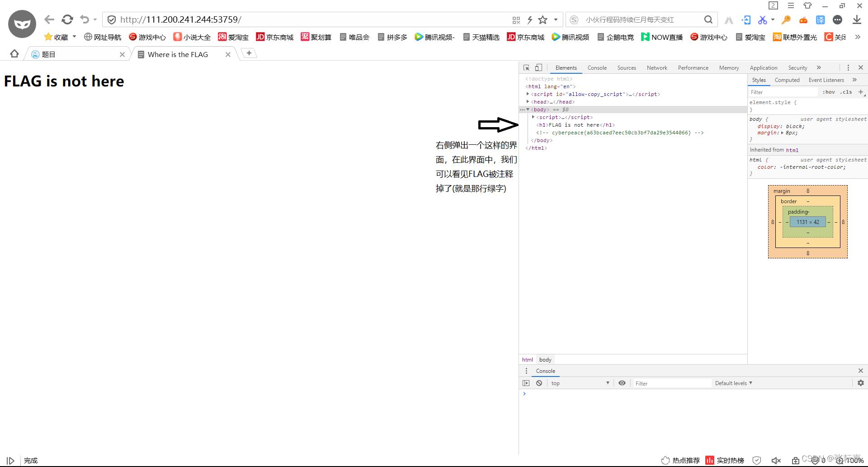The width and height of the screenshot is (868, 467).
Task: Close the Console drawer
Action: point(861,371)
